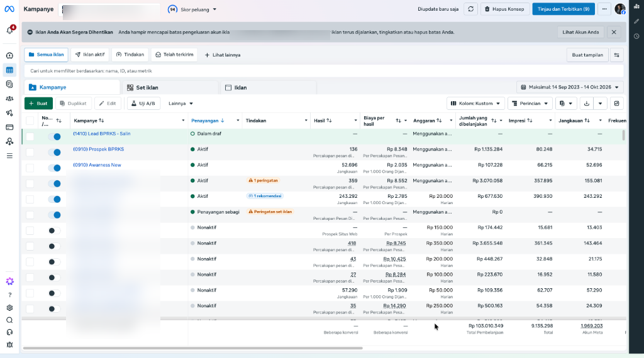Toggle off (0910) Prospek BPRKS campaign
Image resolution: width=644 pixels, height=358 pixels.
(x=54, y=152)
